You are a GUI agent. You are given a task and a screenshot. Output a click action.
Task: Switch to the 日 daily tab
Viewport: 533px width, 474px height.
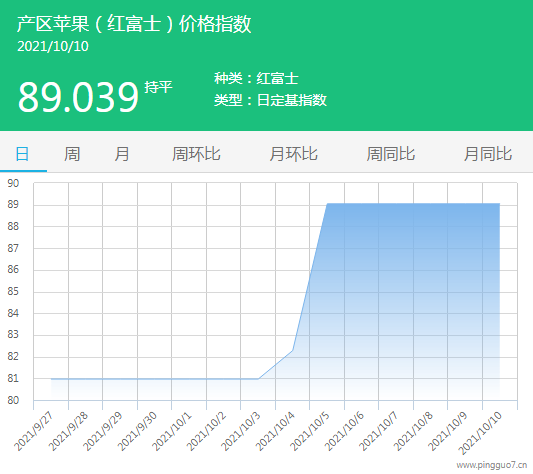point(22,154)
